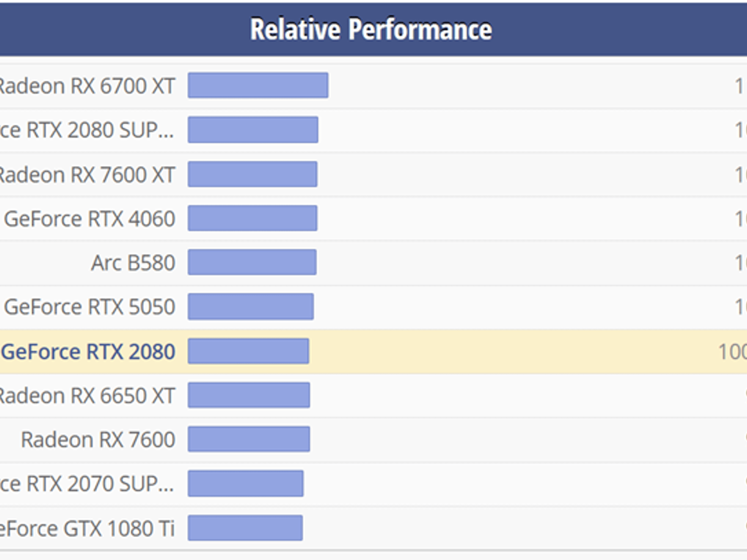Click the Arc B580 label
The image size is (747, 560).
133,263
